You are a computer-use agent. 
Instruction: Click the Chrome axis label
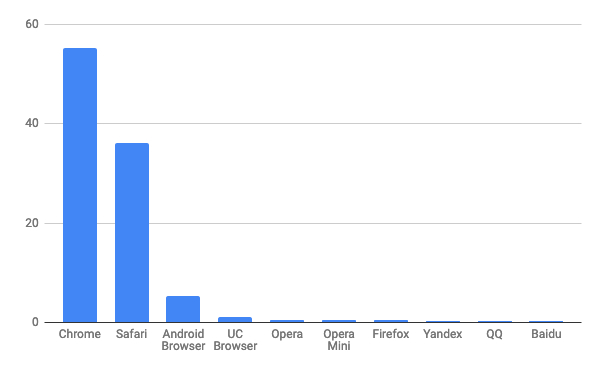(80, 334)
